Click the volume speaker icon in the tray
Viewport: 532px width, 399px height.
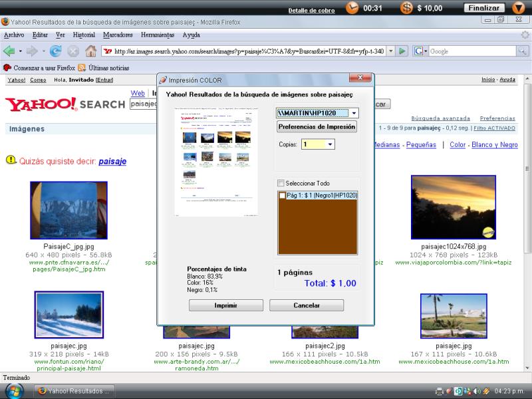pos(477,391)
